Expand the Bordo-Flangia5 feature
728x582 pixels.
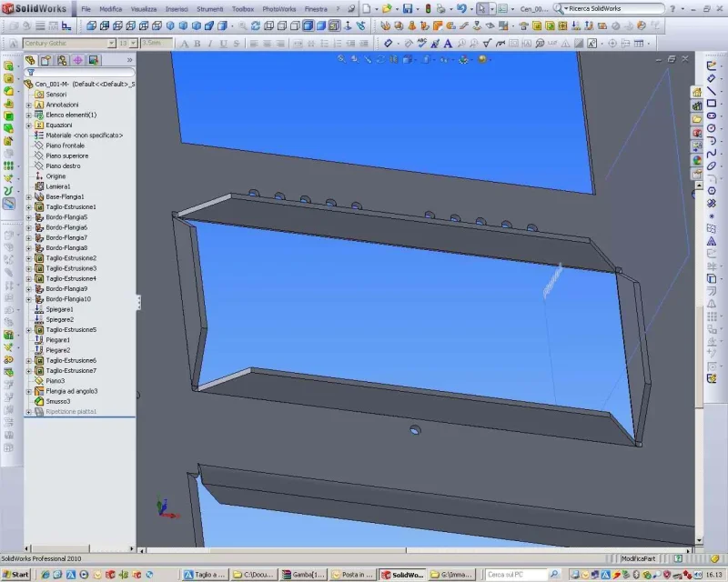pyautogui.click(x=29, y=217)
